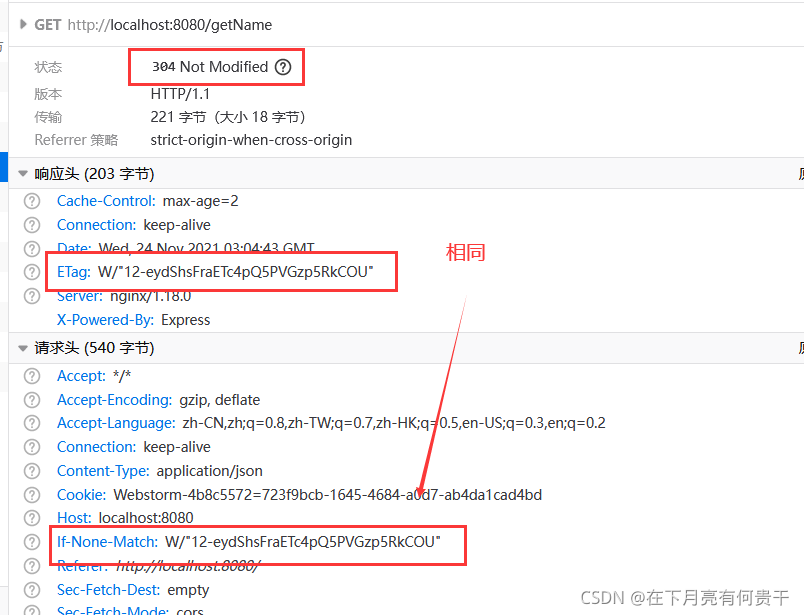
Task: Click the Host header name
Action: [74, 518]
